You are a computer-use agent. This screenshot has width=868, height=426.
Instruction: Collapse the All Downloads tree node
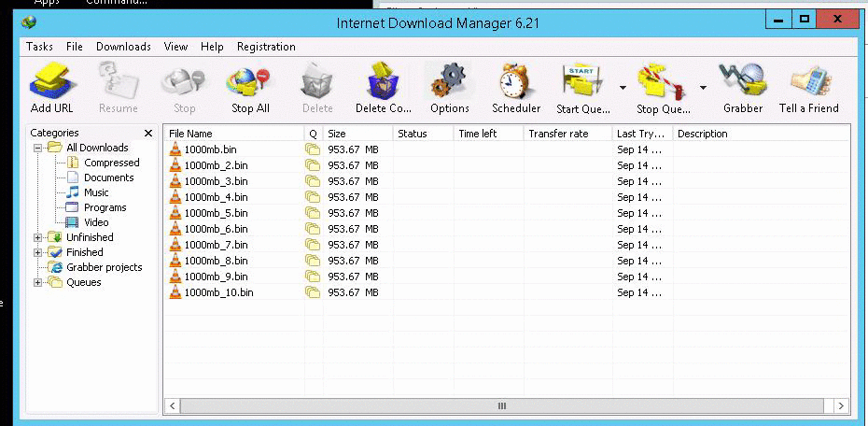pos(37,148)
